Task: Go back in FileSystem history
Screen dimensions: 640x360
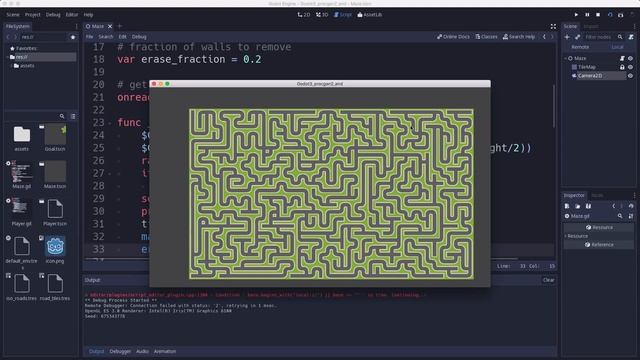Action: coord(8,37)
